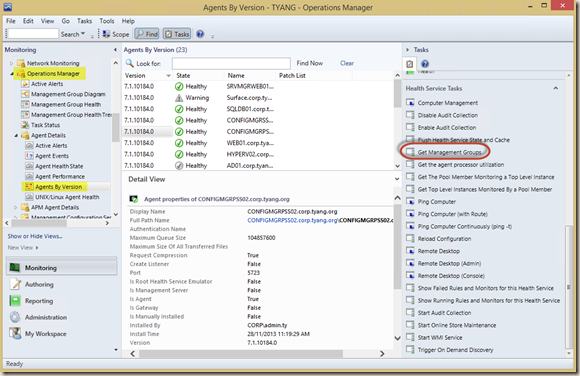Open the Go menu

[x=65, y=21]
